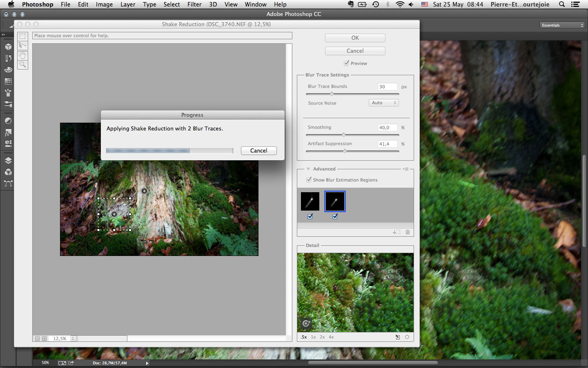588x368 pixels.
Task: Select the Zoom magnifier tool in the dialog
Action: [22, 65]
